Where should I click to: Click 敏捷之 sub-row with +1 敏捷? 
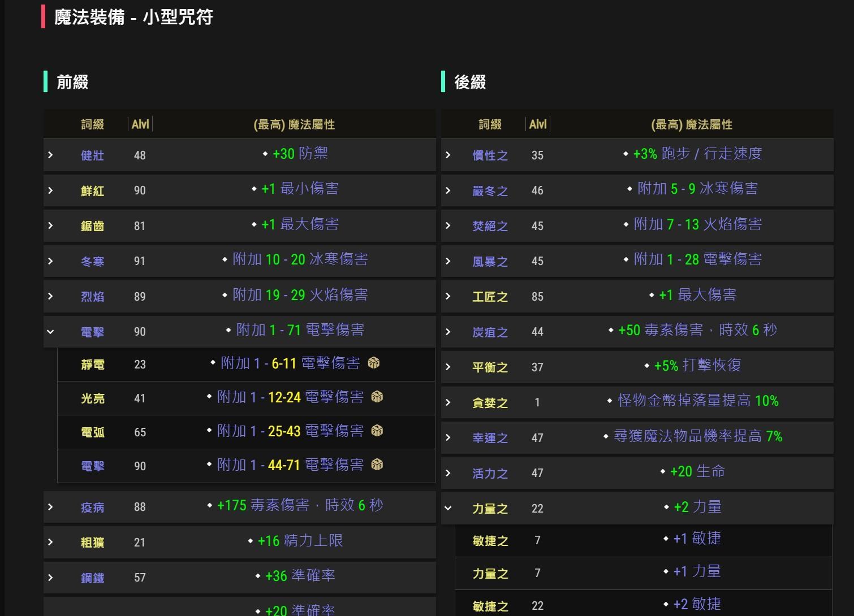tap(643, 540)
